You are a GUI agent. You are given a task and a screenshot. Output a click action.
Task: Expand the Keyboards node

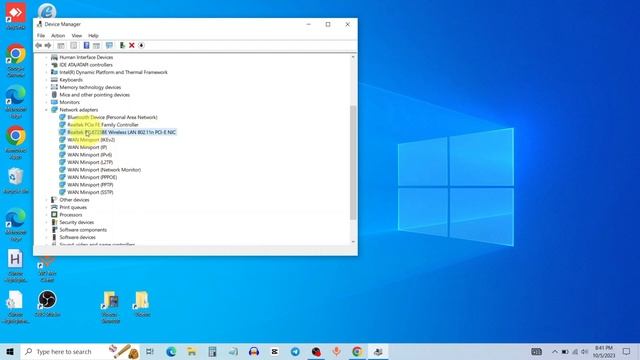(x=47, y=80)
